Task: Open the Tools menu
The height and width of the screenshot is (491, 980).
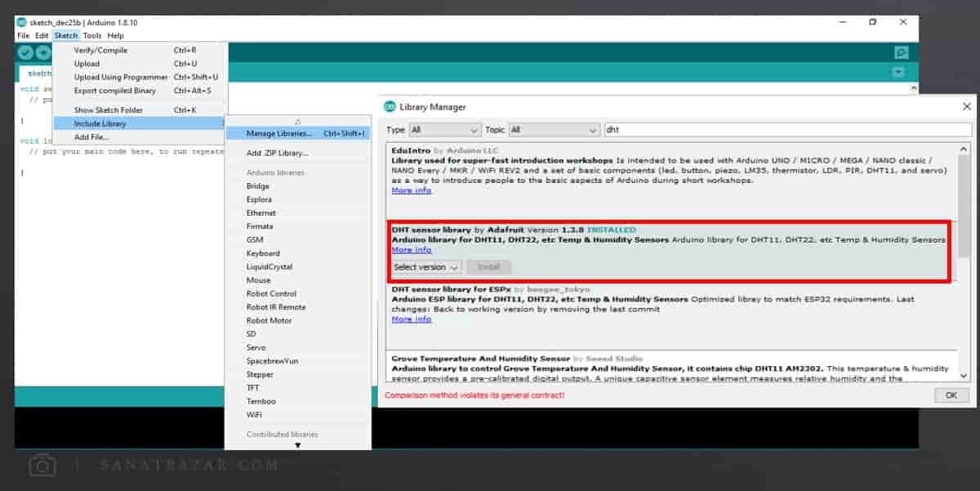Action: click(x=92, y=36)
